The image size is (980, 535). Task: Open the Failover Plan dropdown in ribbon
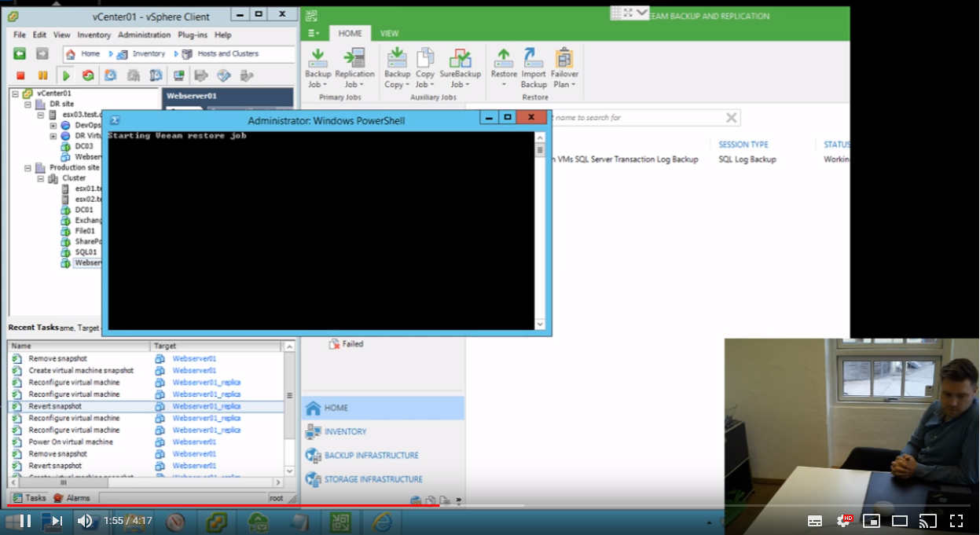[564, 68]
